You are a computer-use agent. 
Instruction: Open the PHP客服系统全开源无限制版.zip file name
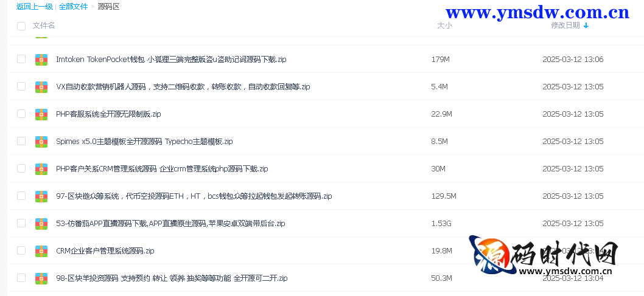point(108,114)
